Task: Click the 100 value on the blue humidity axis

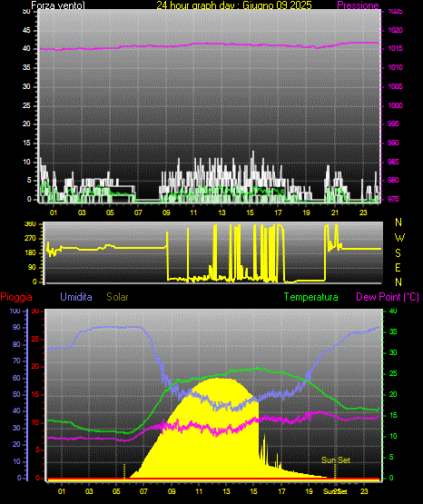Action: coord(15,311)
